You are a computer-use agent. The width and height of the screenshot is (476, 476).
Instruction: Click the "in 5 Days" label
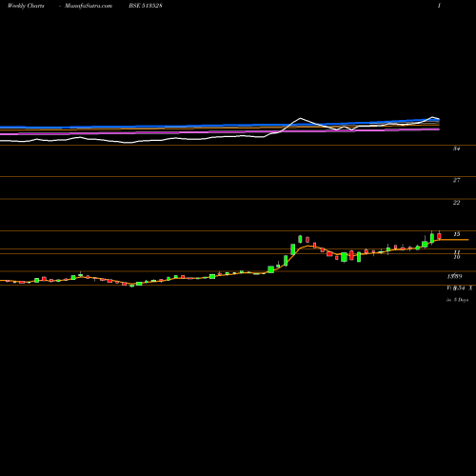tap(457, 300)
